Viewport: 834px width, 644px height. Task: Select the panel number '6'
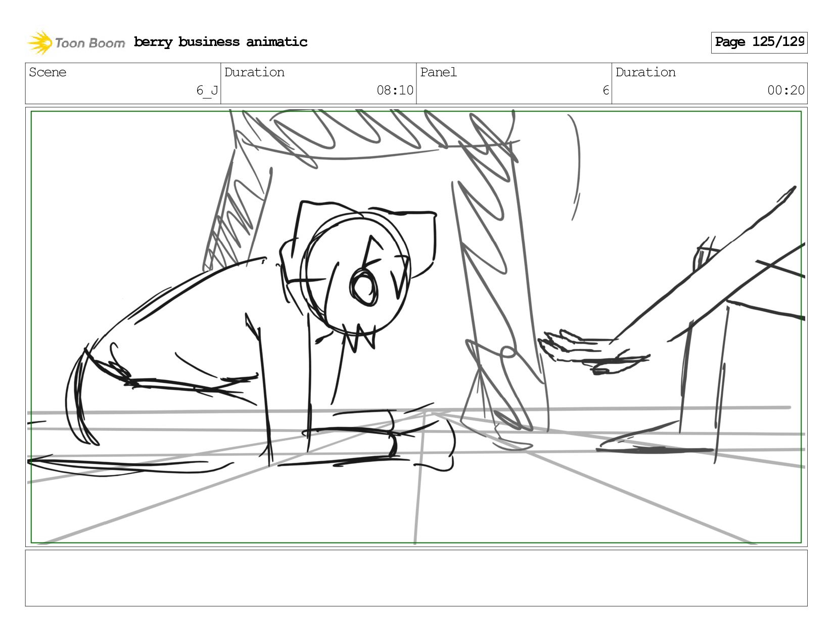pos(606,90)
